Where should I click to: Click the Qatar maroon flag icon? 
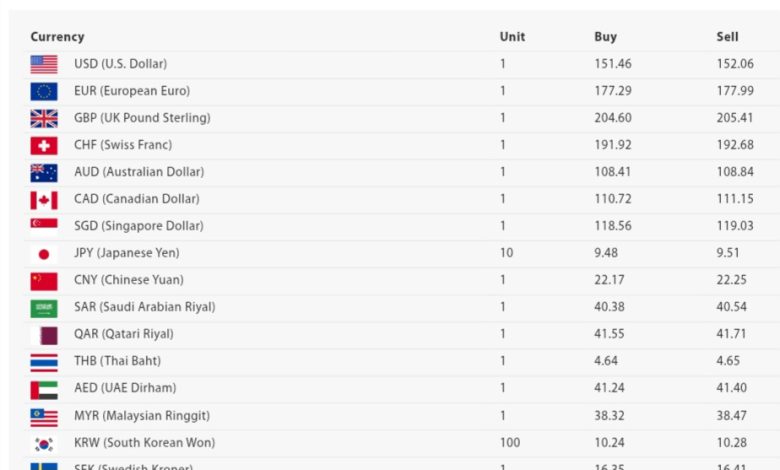(44, 336)
